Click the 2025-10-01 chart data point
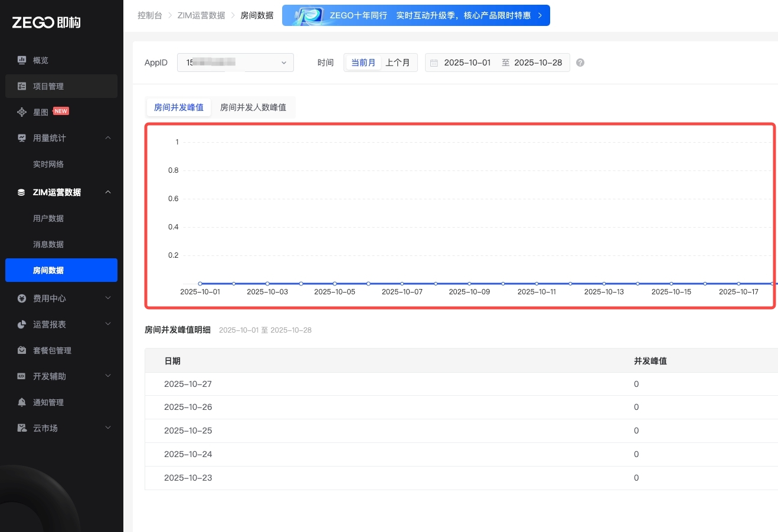 [x=200, y=284]
